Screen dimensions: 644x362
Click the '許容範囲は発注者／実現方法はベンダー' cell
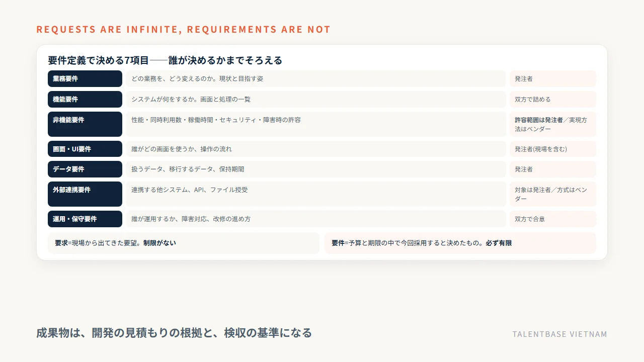pos(553,124)
